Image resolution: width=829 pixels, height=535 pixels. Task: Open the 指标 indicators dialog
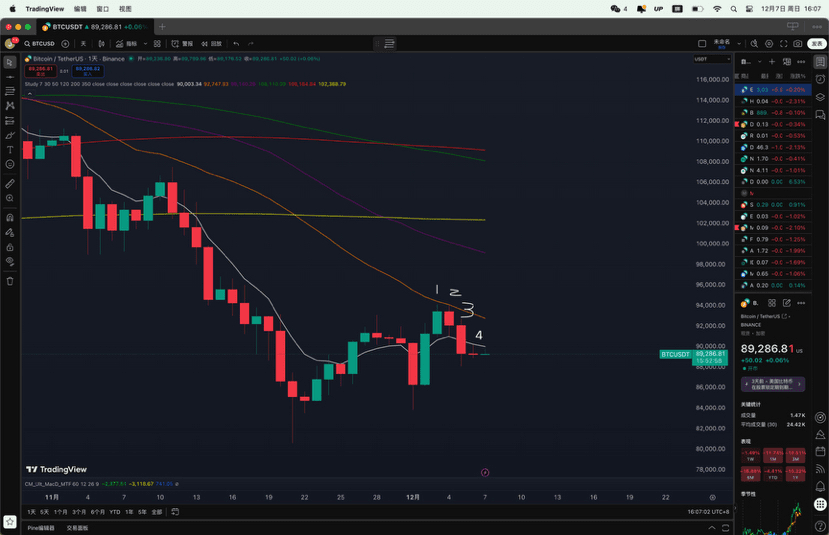[x=126, y=44]
